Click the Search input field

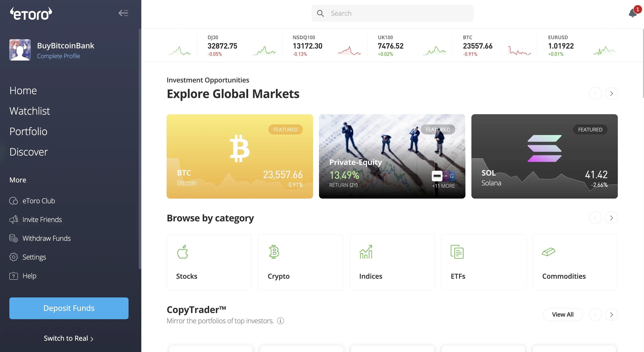(392, 13)
